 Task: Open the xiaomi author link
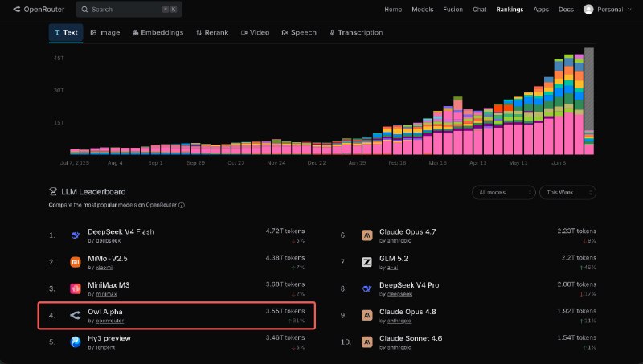tap(104, 268)
